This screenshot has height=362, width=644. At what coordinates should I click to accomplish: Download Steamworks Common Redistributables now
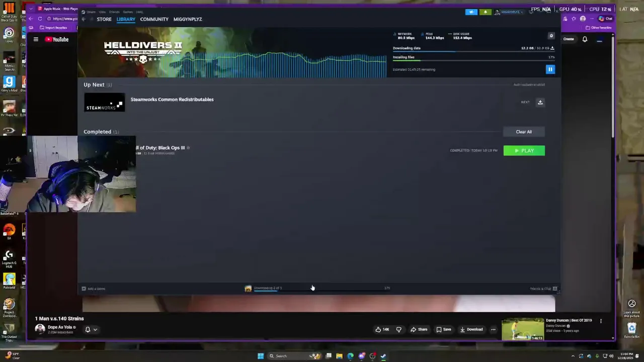tap(540, 102)
